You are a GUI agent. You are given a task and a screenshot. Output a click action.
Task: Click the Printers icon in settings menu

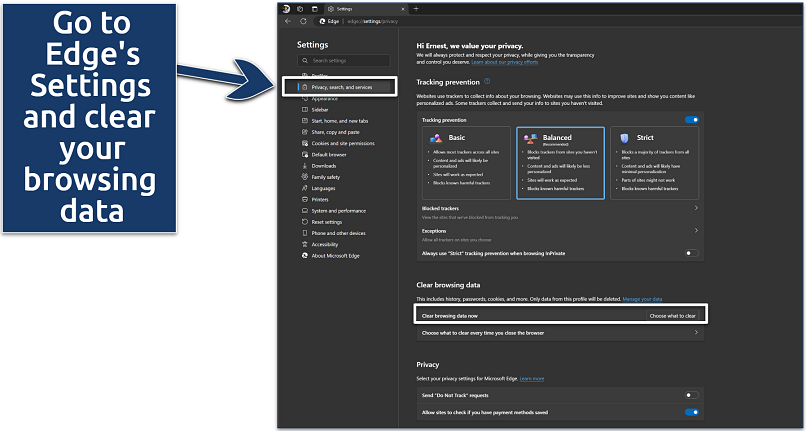tap(305, 200)
